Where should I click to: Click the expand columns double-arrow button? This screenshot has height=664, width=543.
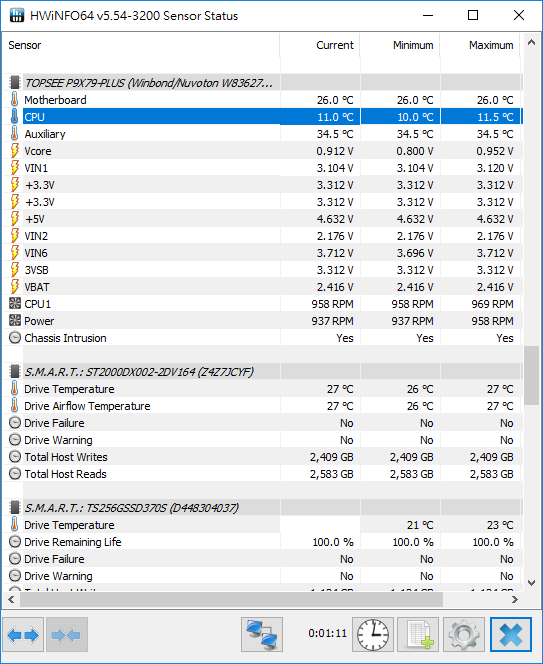[23, 634]
